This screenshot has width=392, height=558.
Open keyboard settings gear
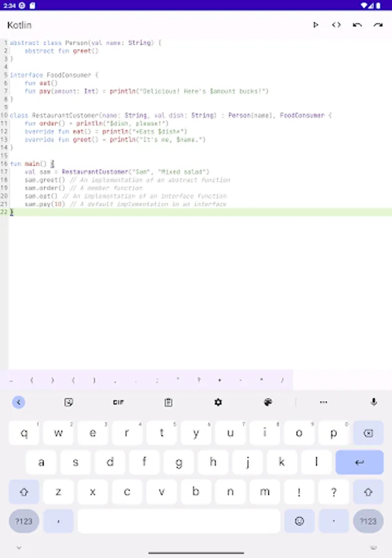[x=218, y=402]
